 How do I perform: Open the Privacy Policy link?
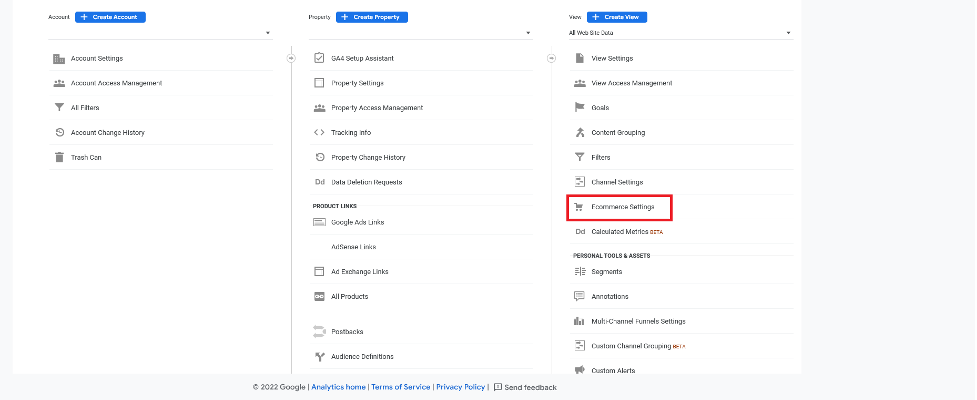pyautogui.click(x=460, y=387)
